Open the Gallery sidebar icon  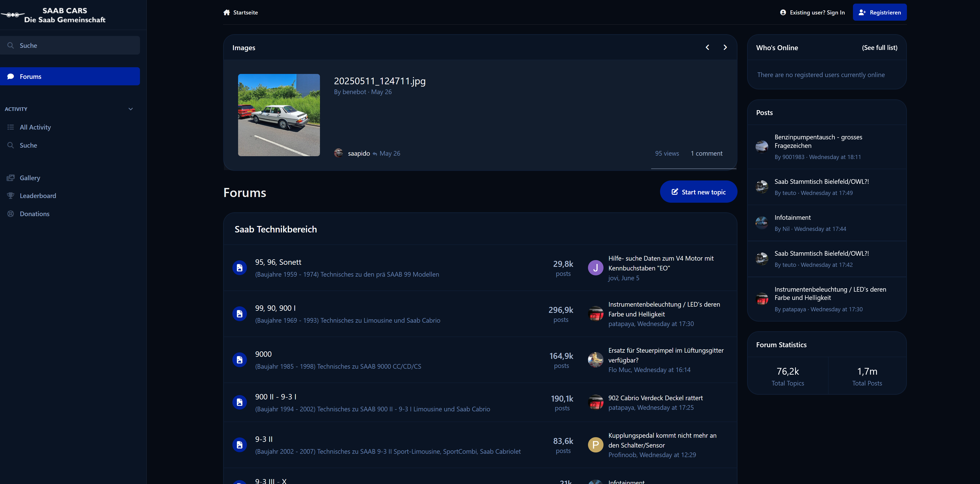(11, 178)
